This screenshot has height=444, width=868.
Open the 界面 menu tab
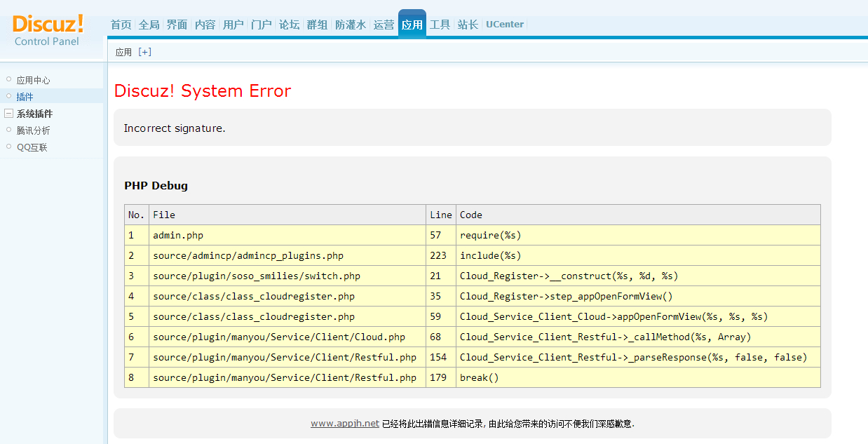177,25
